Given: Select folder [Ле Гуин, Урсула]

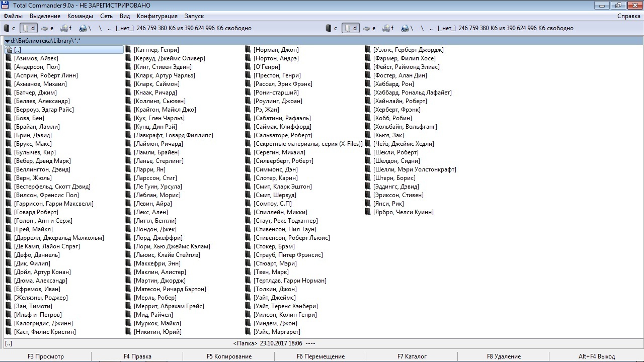Looking at the screenshot, I should (x=158, y=187).
